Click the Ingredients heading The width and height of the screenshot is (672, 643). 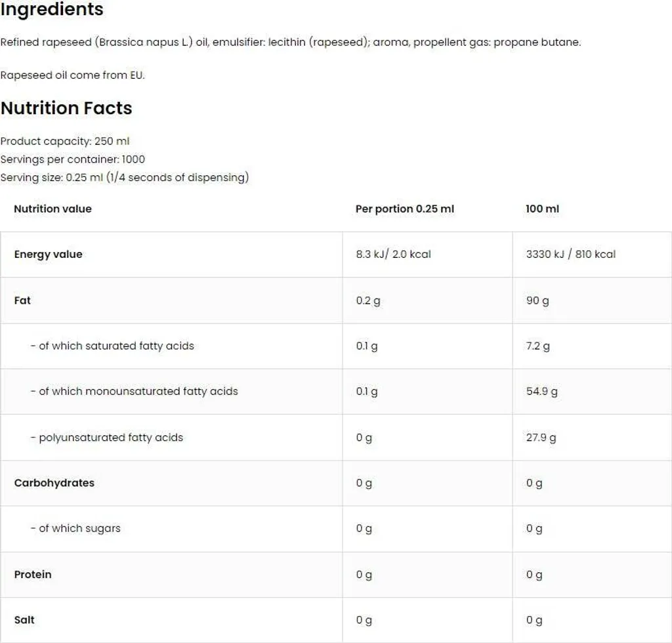coord(52,9)
